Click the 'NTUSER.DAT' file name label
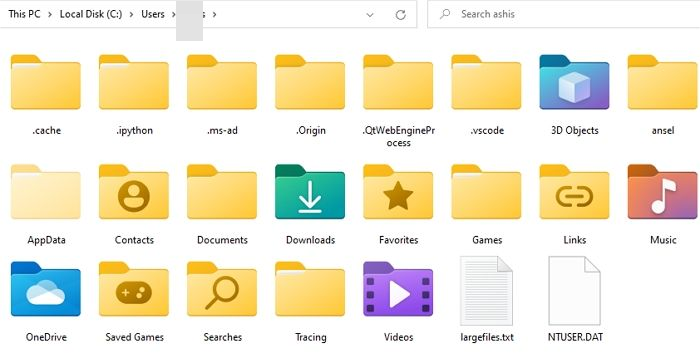Screen dimensions: 700x363 click(575, 337)
